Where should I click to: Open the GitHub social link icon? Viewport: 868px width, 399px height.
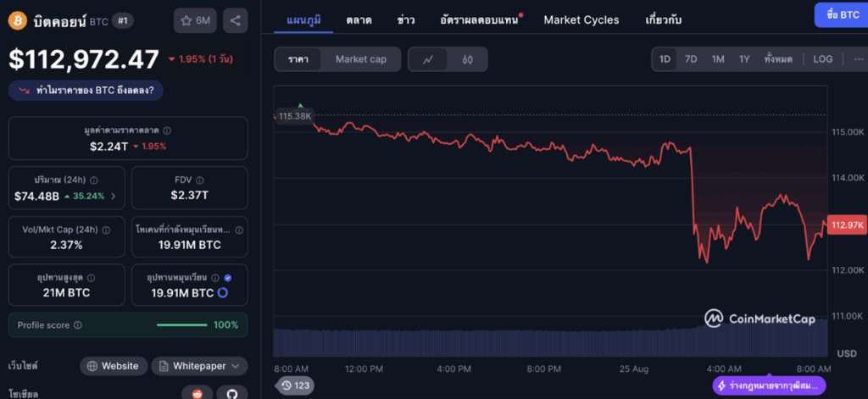pos(232,394)
